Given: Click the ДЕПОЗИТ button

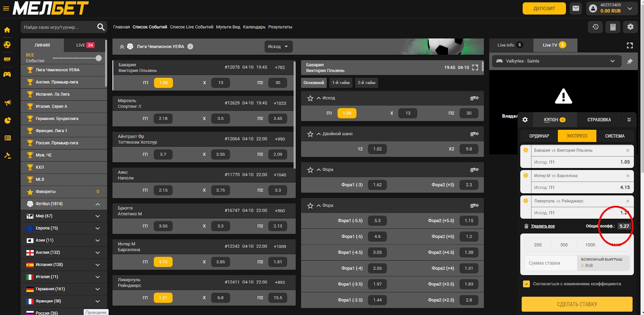Looking at the screenshot, I should tap(544, 8).
